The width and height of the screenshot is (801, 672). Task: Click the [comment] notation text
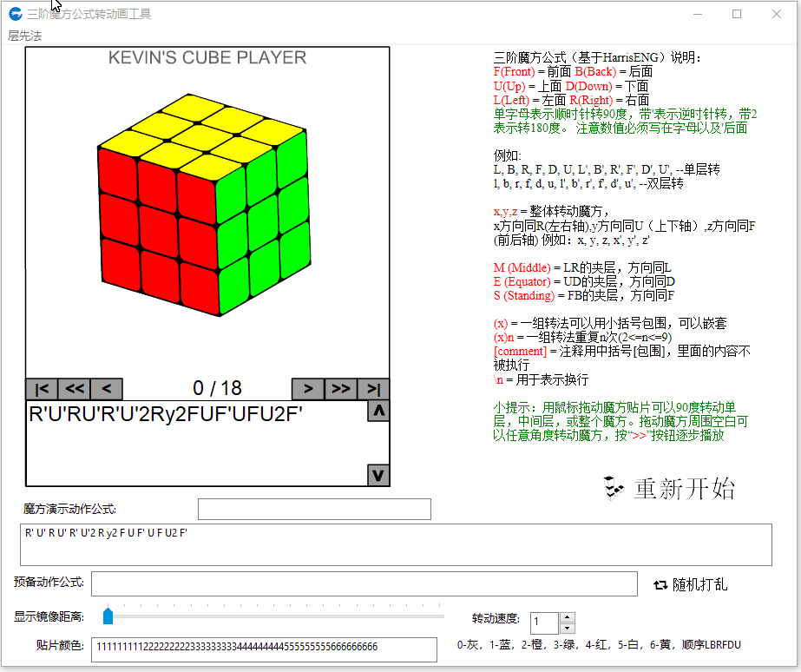pyautogui.click(x=520, y=352)
